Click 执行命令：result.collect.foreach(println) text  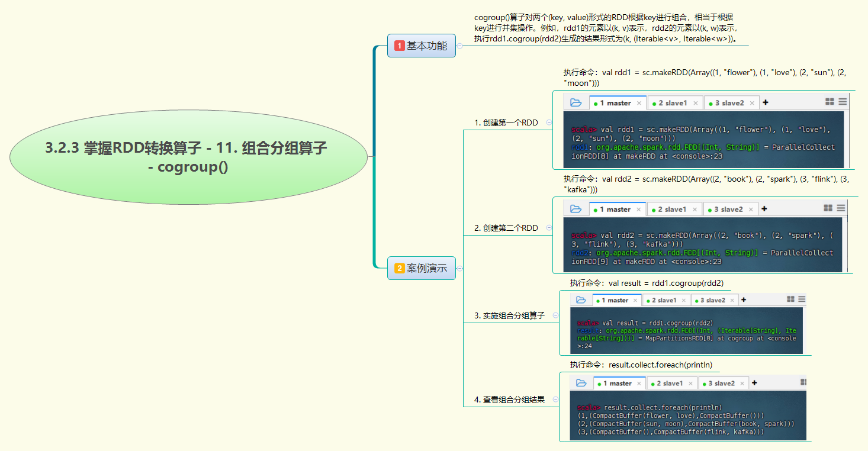pyautogui.click(x=641, y=365)
